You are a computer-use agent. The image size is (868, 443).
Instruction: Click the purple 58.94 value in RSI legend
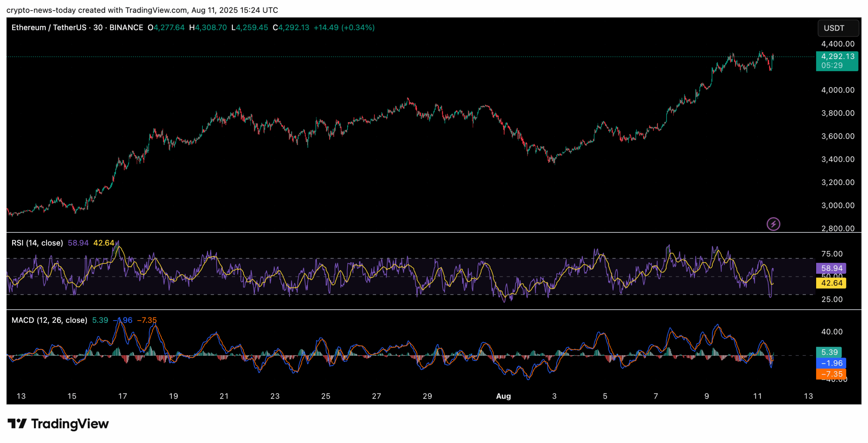coord(78,243)
